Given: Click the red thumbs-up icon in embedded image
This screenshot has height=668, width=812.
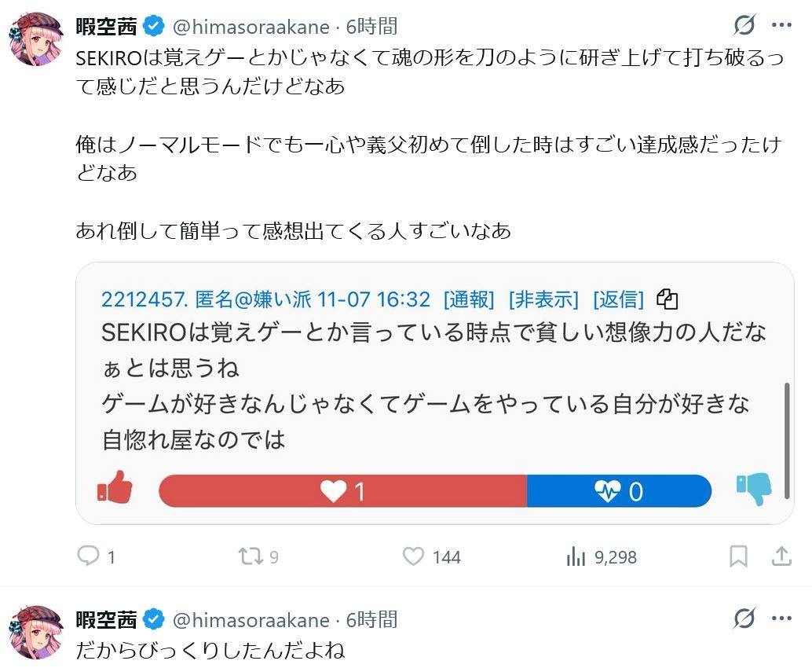Looking at the screenshot, I should 115,489.
